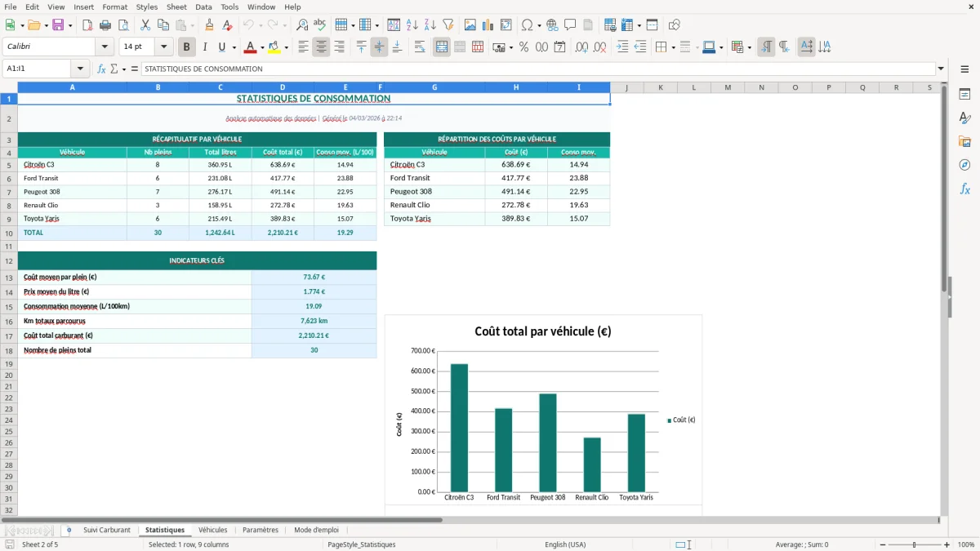
Task: Open underline style dropdown arrow
Action: pyautogui.click(x=234, y=47)
